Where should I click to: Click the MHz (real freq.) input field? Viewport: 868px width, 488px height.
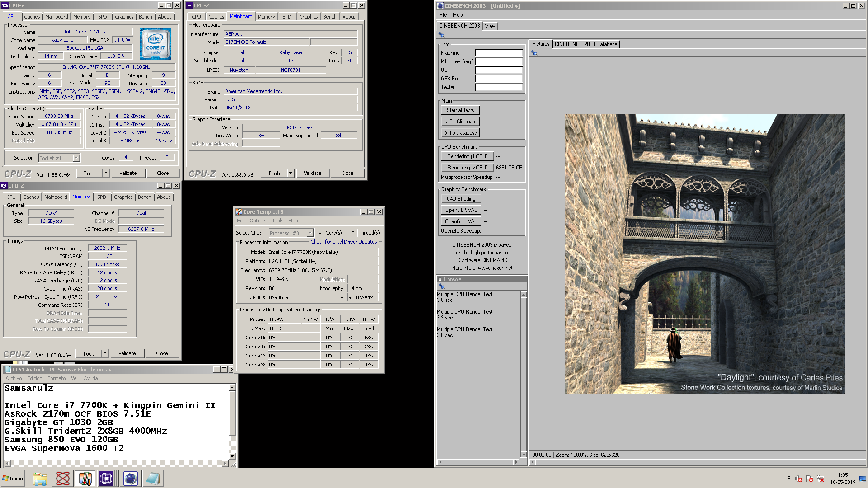click(x=499, y=61)
